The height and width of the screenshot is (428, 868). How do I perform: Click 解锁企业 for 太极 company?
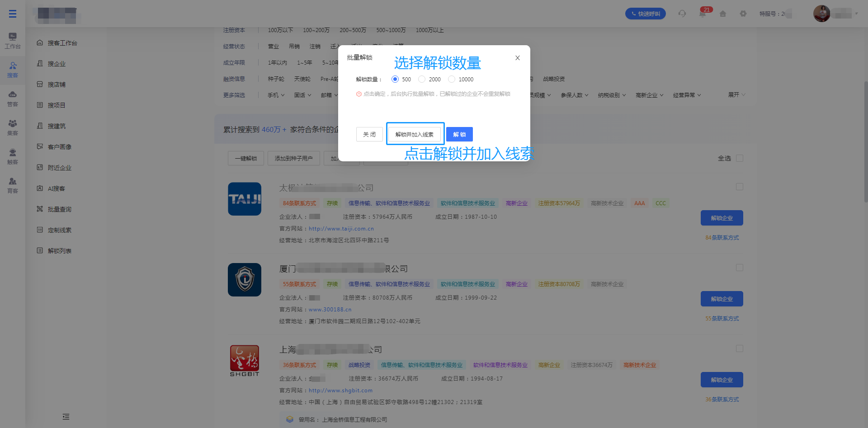point(722,218)
